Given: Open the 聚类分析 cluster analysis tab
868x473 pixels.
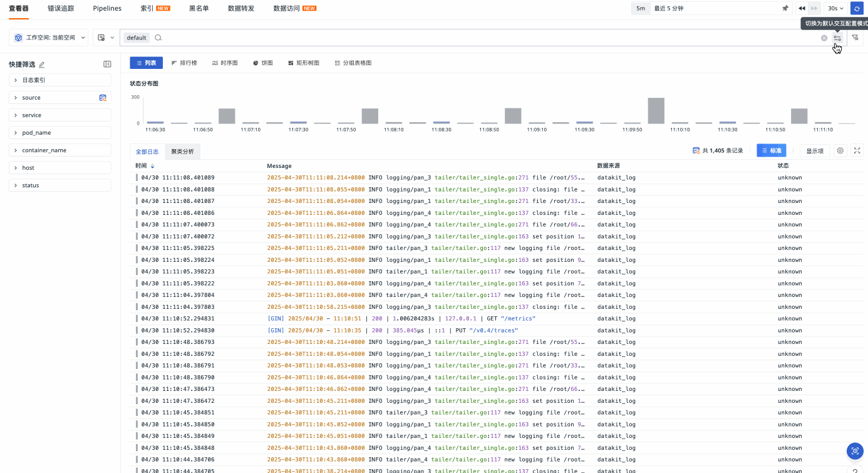Looking at the screenshot, I should click(183, 152).
